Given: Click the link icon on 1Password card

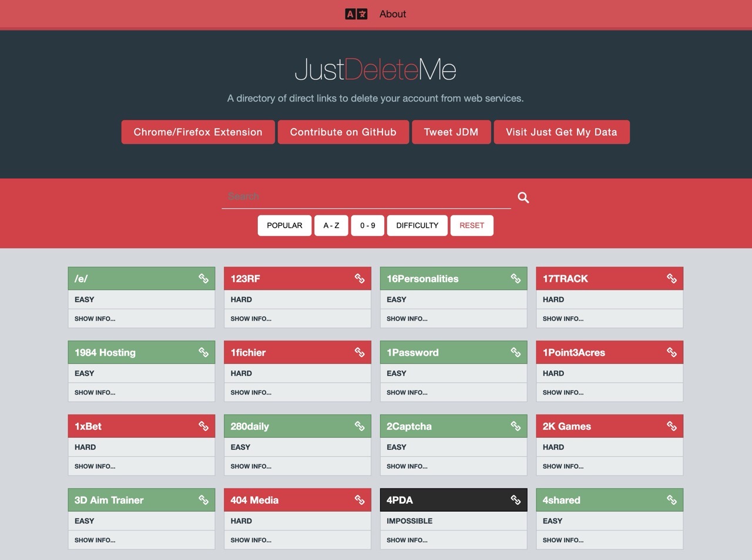Looking at the screenshot, I should (515, 352).
